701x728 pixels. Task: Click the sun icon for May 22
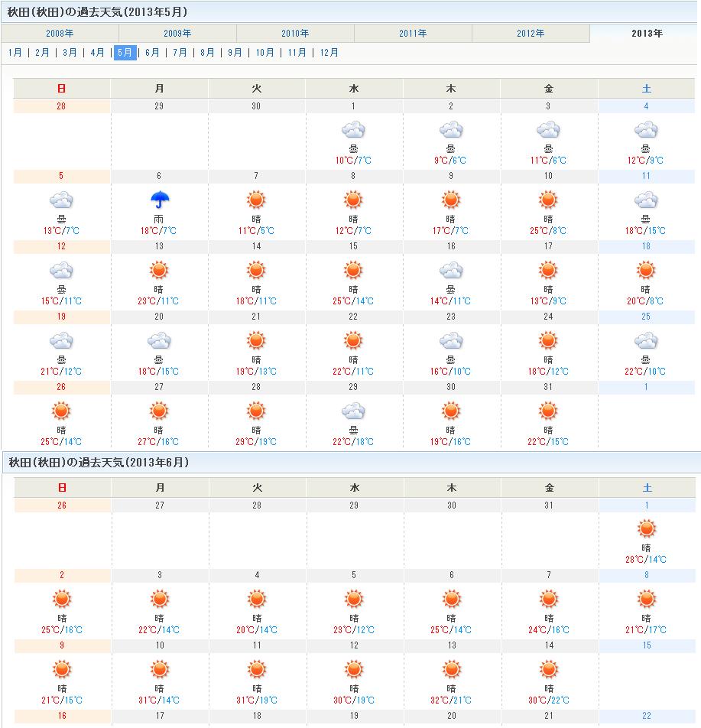[x=353, y=341]
